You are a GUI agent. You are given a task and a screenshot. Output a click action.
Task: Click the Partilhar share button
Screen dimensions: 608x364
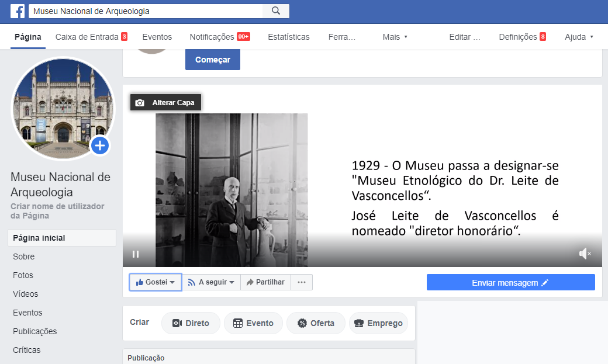coord(265,282)
